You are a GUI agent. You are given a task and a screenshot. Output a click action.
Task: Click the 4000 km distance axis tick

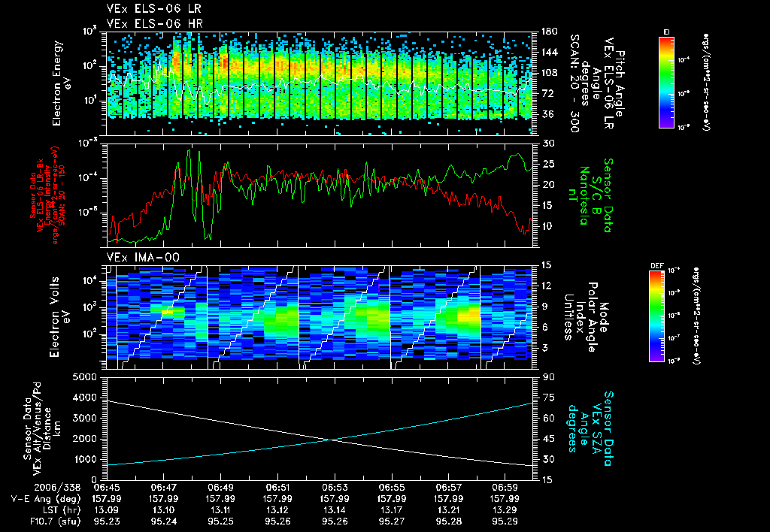pos(83,397)
